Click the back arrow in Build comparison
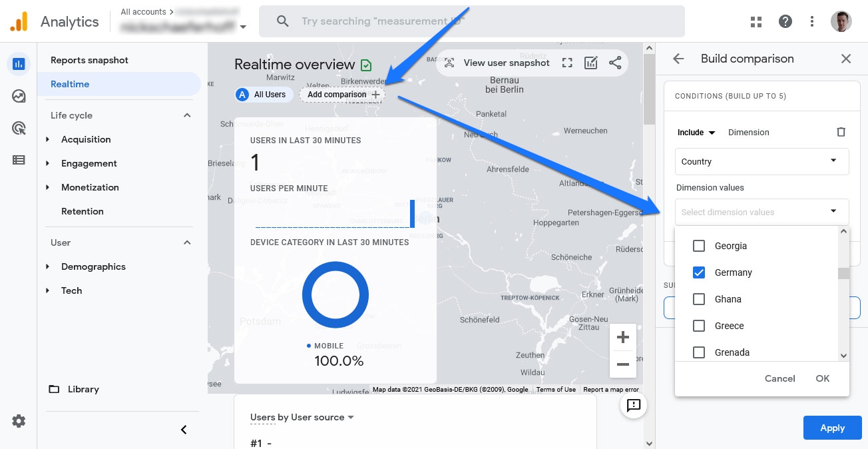 pos(678,59)
